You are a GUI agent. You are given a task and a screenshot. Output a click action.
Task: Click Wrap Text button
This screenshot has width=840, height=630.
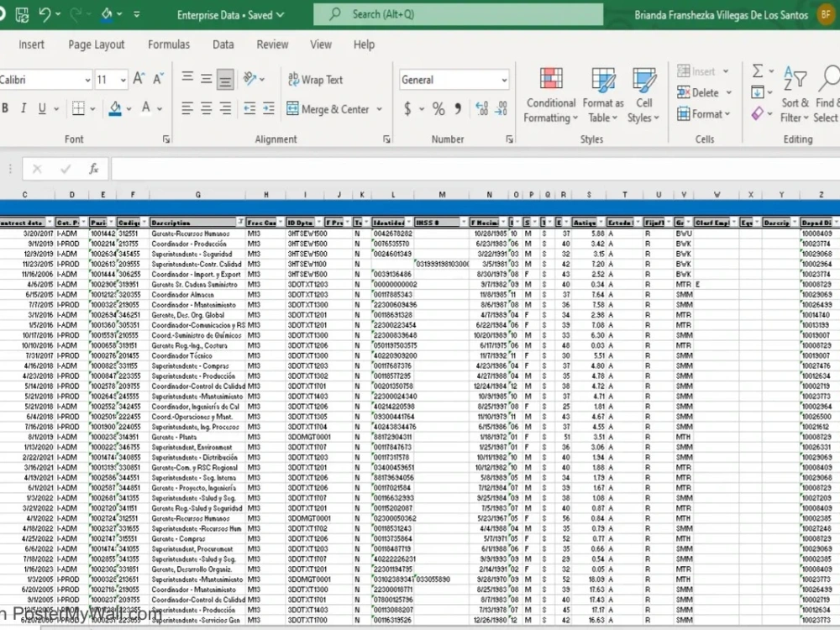(x=316, y=79)
